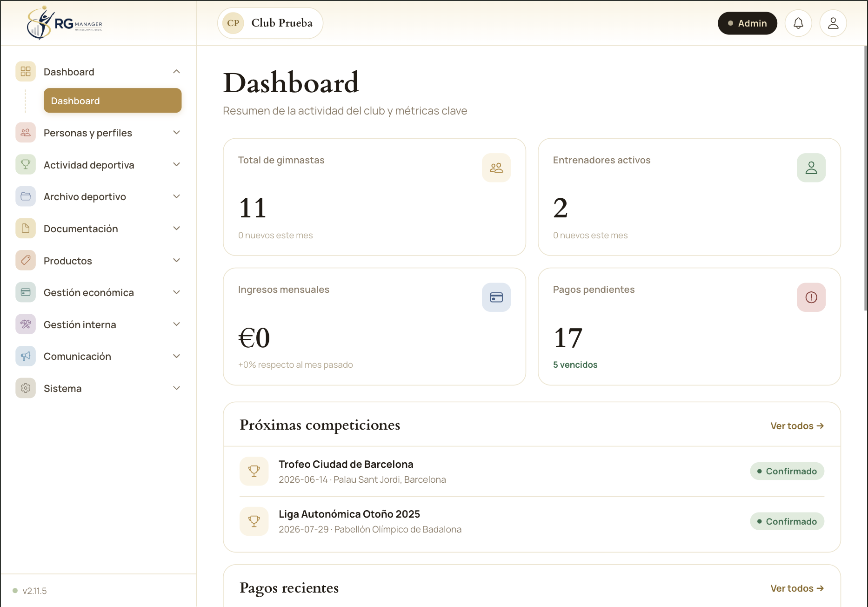Open the notifications bell

(798, 23)
